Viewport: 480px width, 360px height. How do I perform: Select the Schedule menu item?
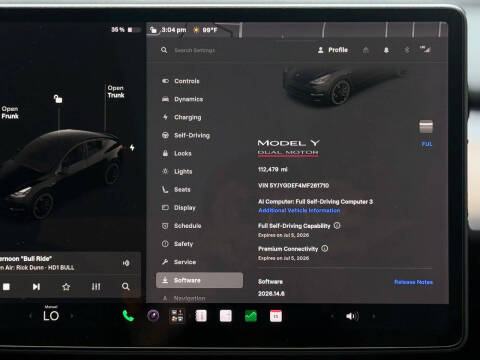[181, 226]
